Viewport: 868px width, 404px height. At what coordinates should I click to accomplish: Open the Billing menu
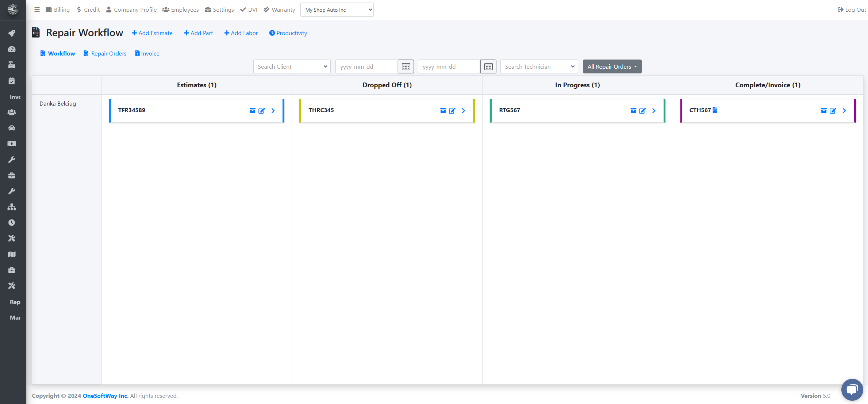58,9
